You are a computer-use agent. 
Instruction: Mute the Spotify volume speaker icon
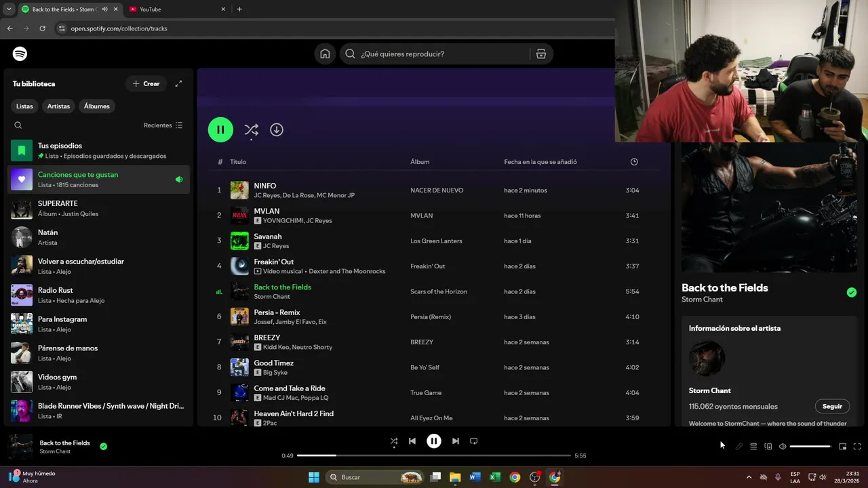pos(783,447)
